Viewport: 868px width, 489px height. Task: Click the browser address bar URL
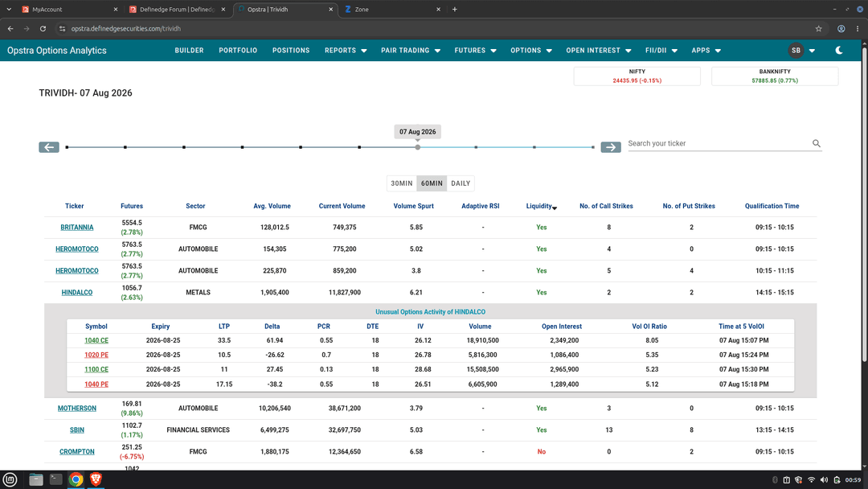coord(126,29)
